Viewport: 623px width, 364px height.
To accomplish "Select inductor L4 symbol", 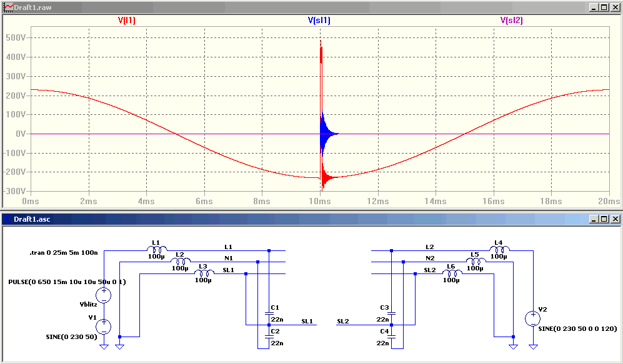I will coord(499,249).
